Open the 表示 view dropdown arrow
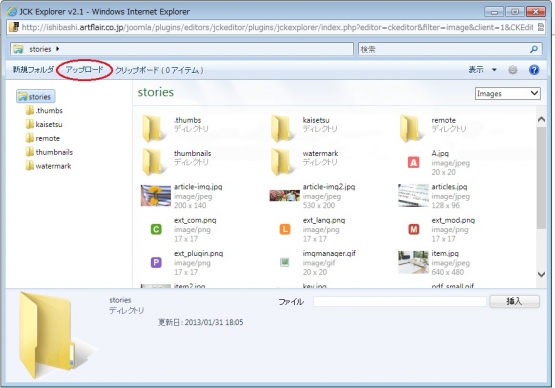This screenshot has height=388, width=555. point(494,70)
